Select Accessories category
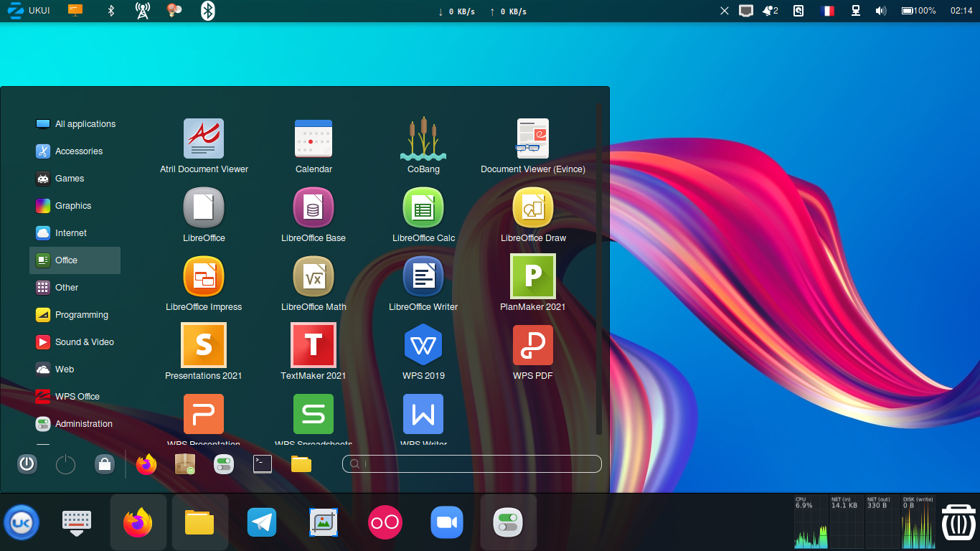Screen dimensions: 980x551 [x=75, y=151]
